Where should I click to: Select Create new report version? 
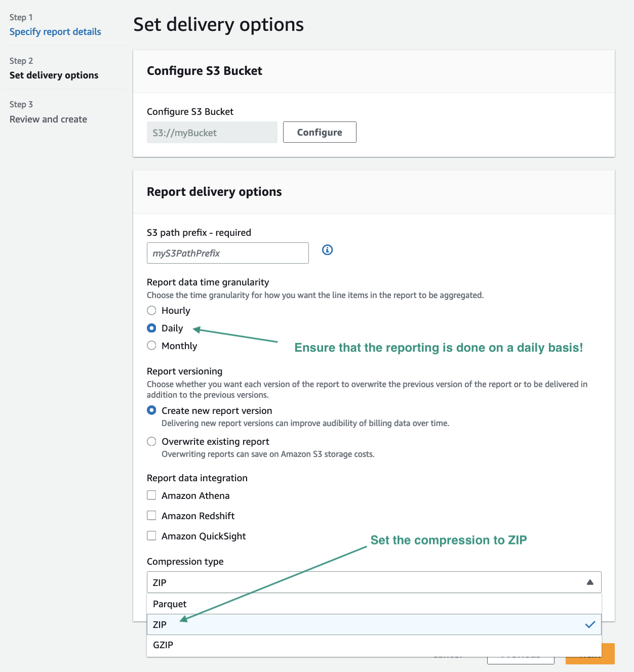pyautogui.click(x=151, y=410)
